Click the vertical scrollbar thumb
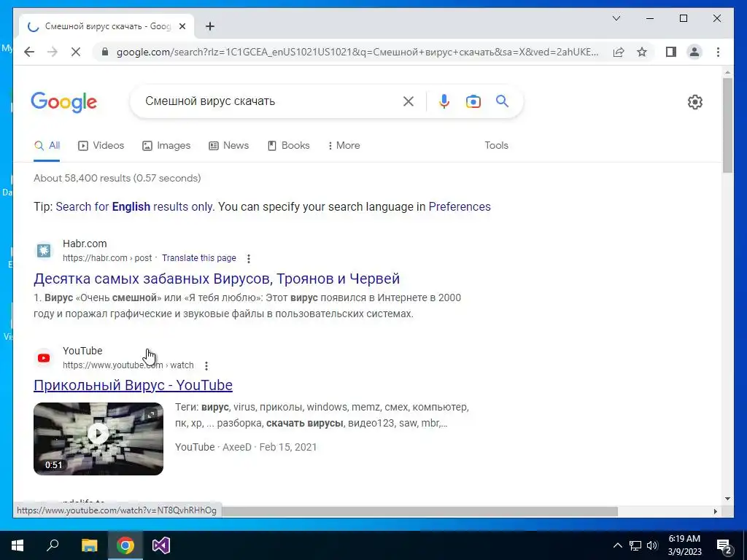 click(727, 125)
